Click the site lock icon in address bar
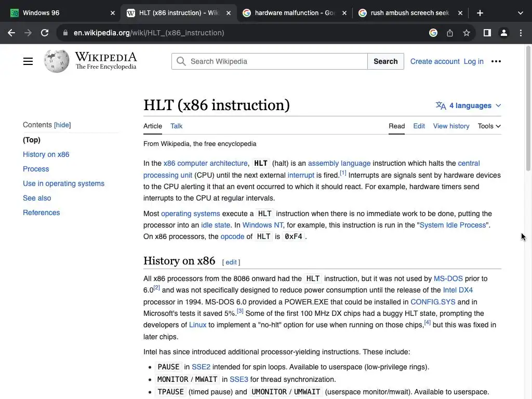 [65, 33]
